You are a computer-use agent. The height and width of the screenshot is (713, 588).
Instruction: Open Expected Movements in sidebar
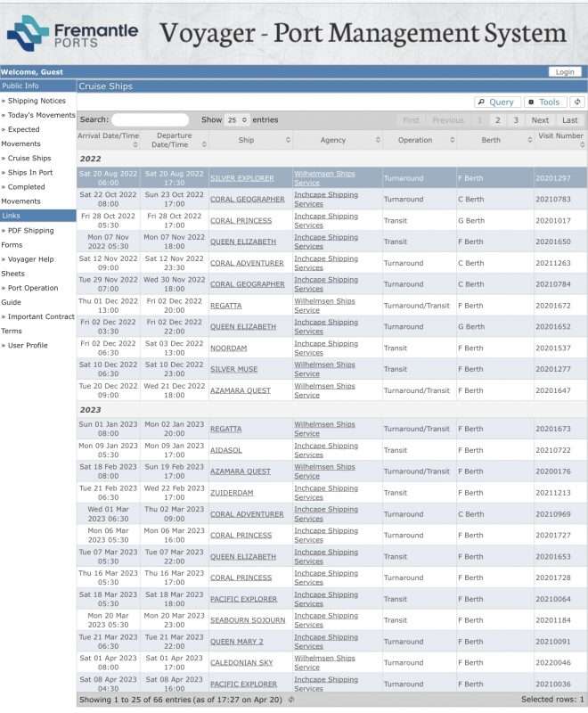click(x=20, y=136)
